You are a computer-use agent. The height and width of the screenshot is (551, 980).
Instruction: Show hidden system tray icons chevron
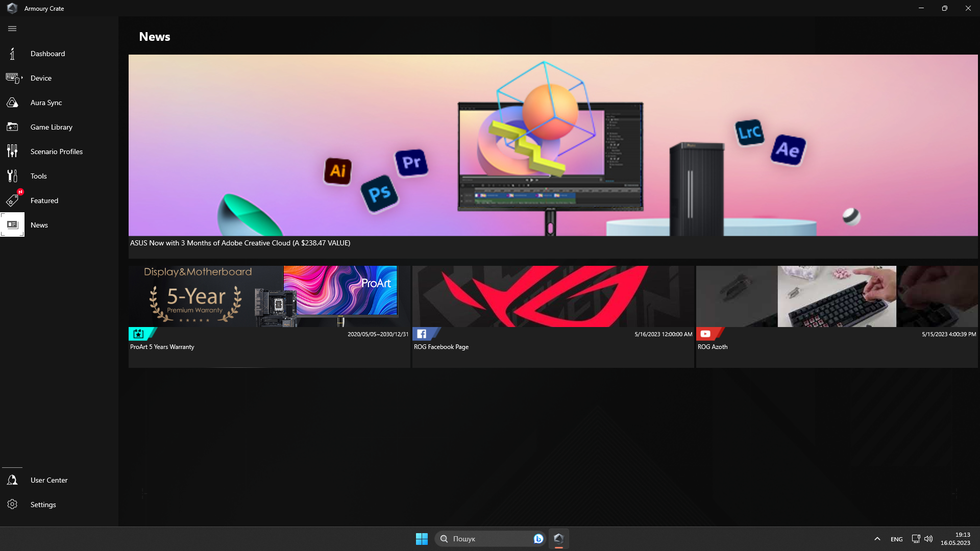877,539
